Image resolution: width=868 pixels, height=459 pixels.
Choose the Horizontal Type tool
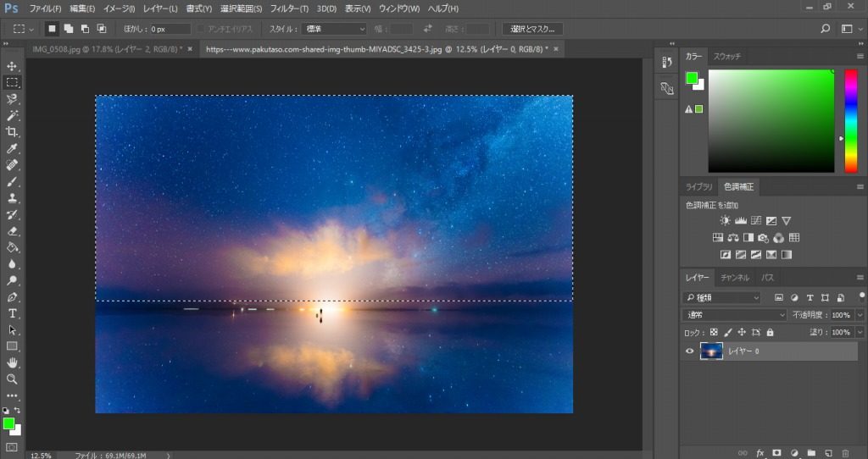(12, 313)
